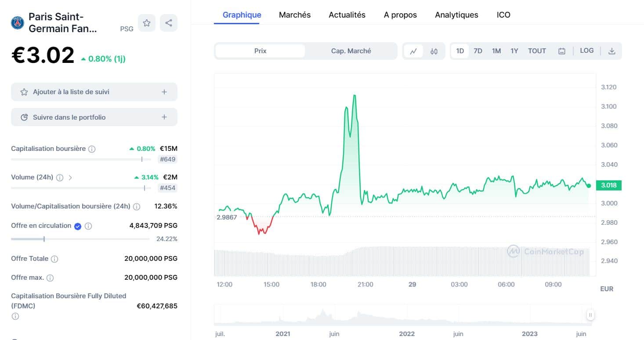Show info icon for Offre en circulation

point(88,226)
